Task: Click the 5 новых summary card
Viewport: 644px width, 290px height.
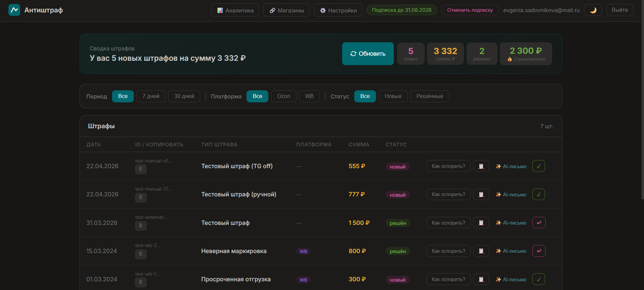Action: tap(411, 54)
